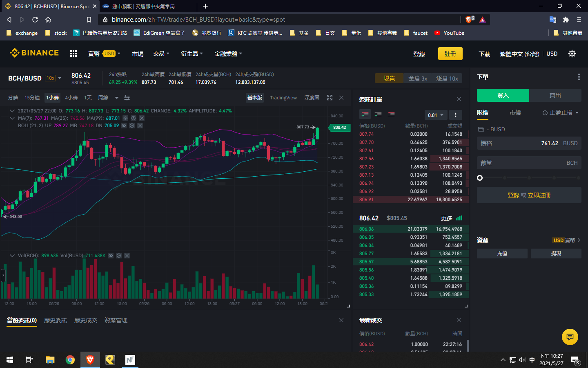Open the 市場 menu item
Image resolution: width=588 pixels, height=368 pixels.
pyautogui.click(x=138, y=54)
